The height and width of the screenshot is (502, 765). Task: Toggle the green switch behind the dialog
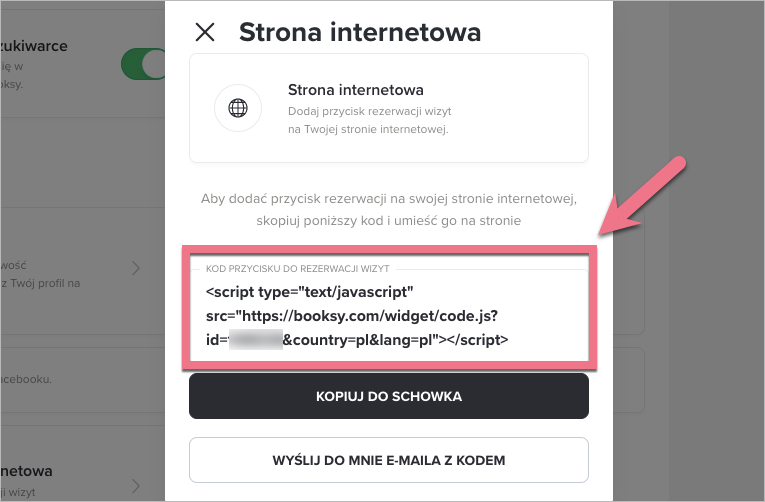143,63
